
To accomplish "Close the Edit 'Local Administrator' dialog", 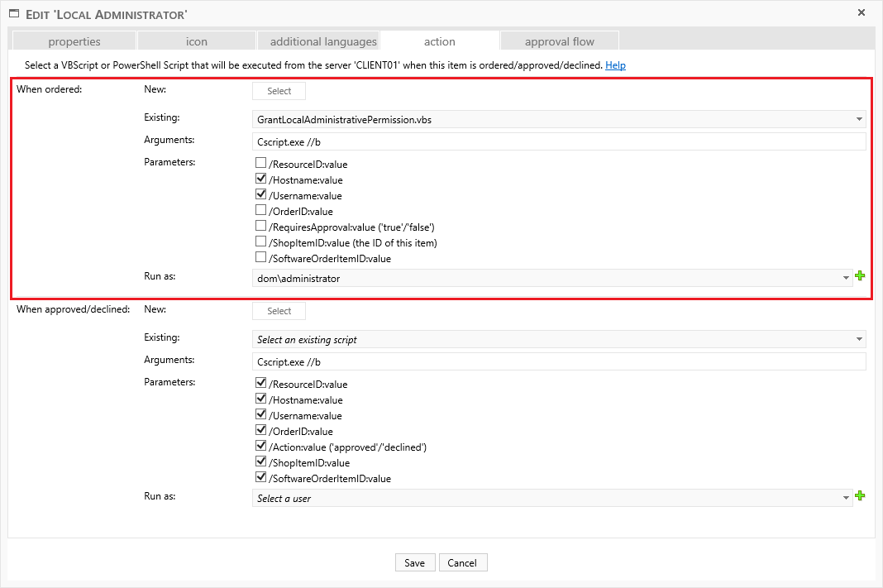I will (861, 12).
